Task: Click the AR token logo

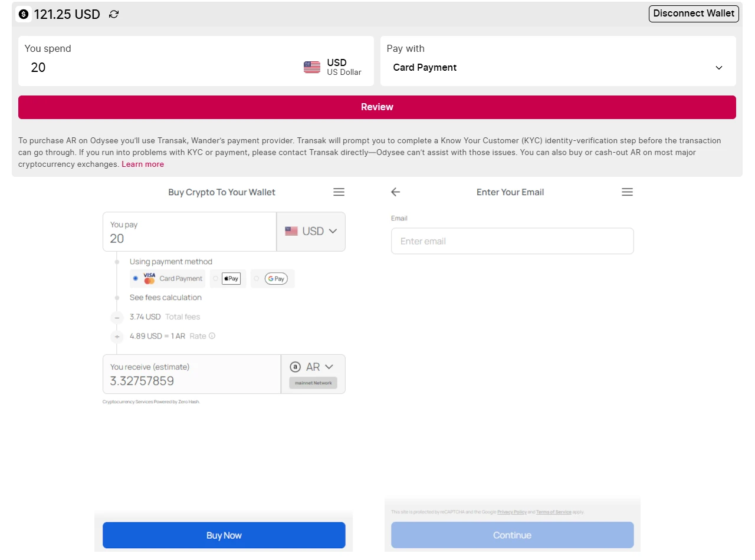Action: pyautogui.click(x=296, y=367)
